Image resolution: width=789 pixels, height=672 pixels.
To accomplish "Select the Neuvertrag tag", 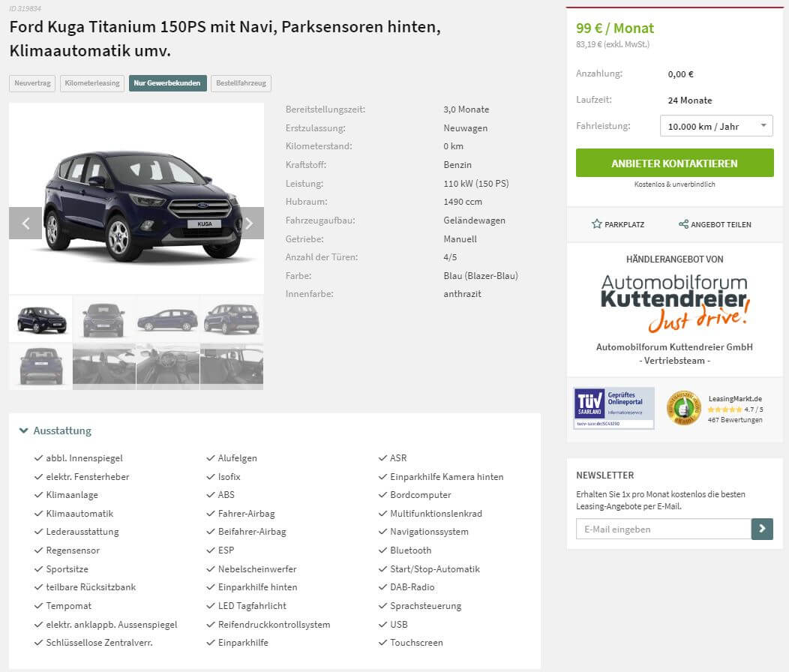I will (x=33, y=83).
